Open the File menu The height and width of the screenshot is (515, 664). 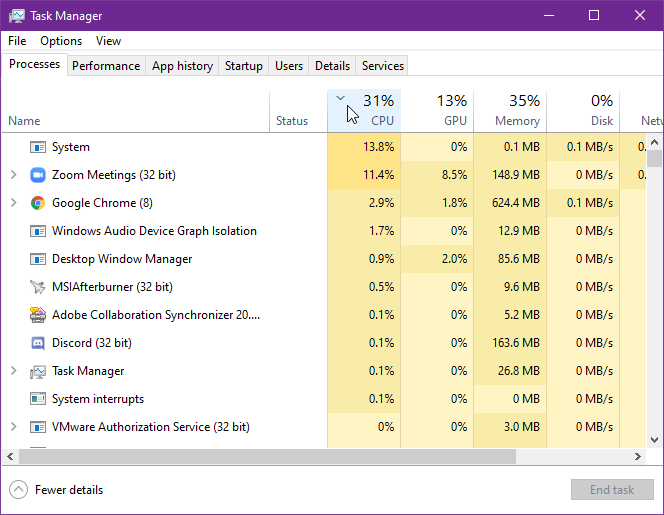[x=17, y=41]
